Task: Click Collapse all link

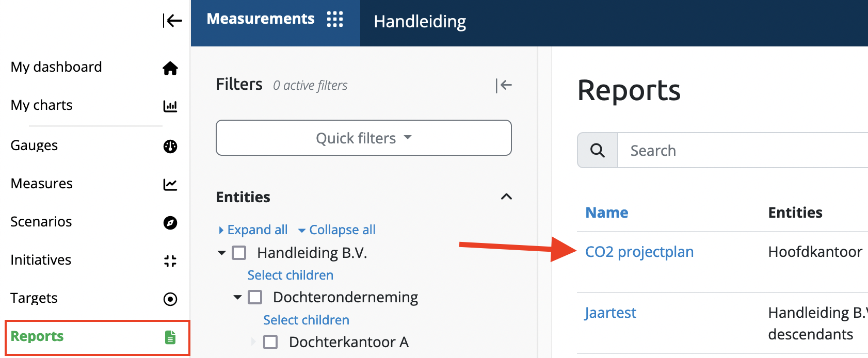Action: point(337,230)
